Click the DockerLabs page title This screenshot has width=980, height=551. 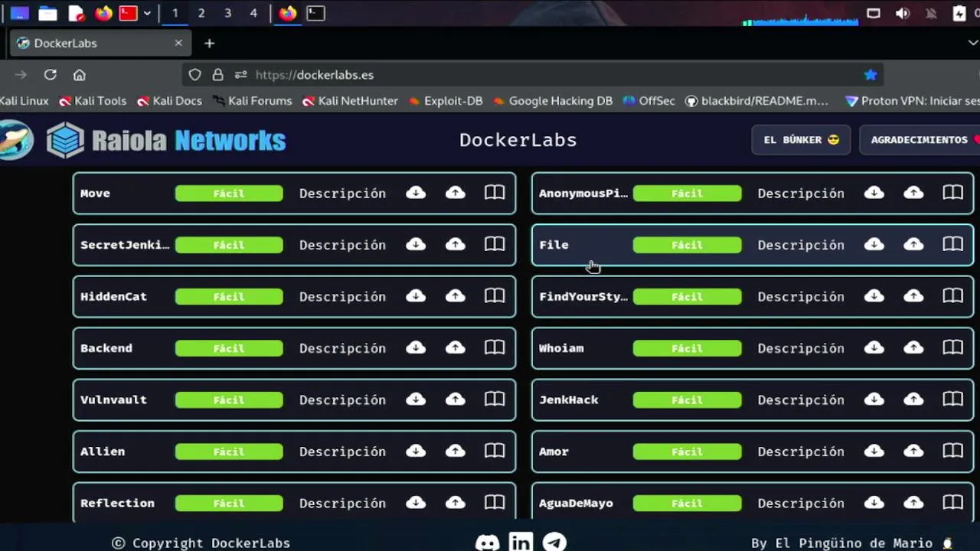coord(518,140)
